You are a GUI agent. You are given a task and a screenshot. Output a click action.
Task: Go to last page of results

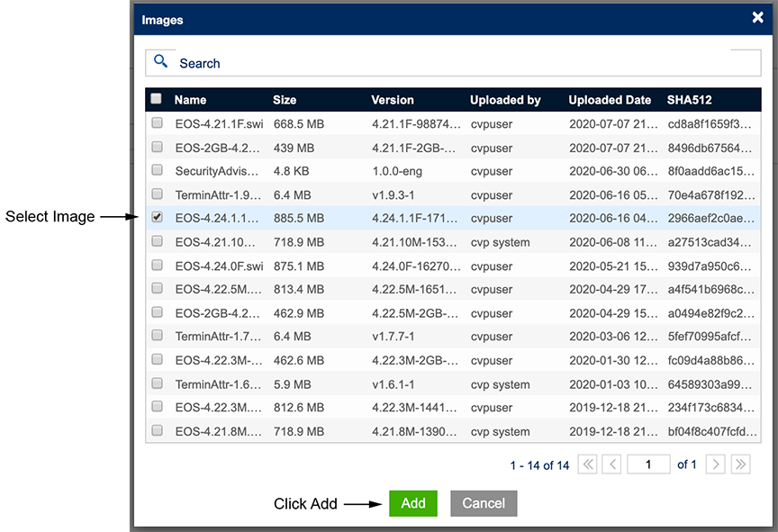coord(741,464)
